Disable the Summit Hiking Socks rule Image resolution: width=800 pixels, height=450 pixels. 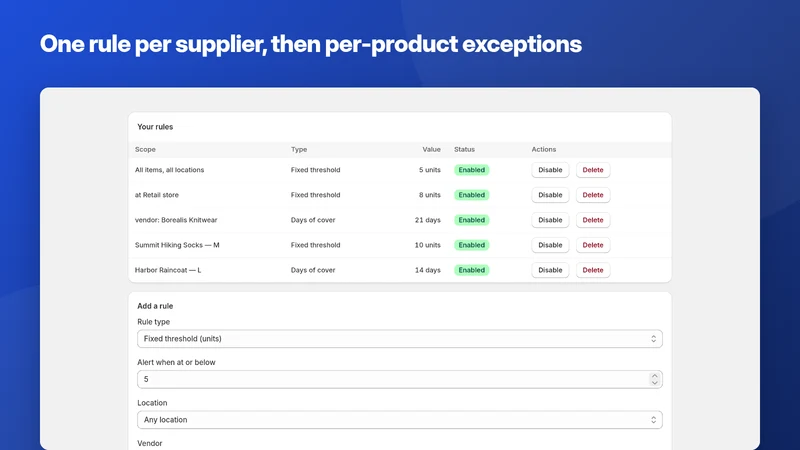click(x=550, y=245)
